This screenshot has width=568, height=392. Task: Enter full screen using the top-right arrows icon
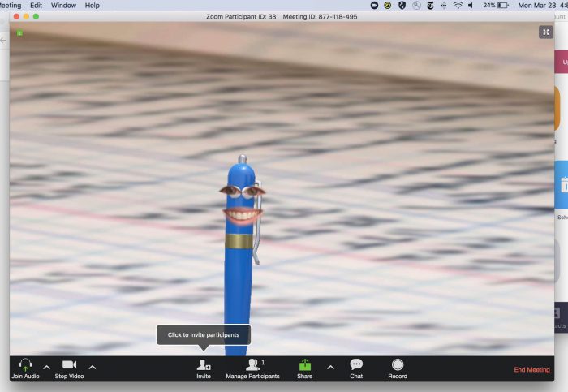[545, 32]
